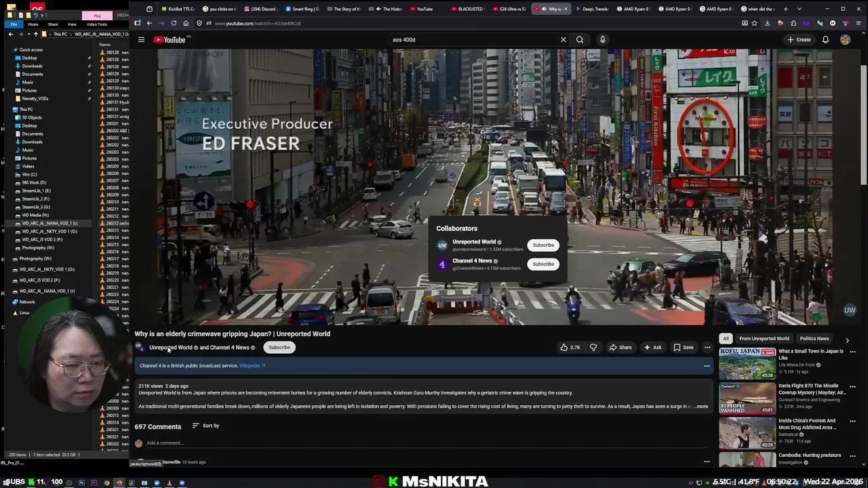The image size is (868, 488).
Task: Save the video to a playlist
Action: (683, 348)
